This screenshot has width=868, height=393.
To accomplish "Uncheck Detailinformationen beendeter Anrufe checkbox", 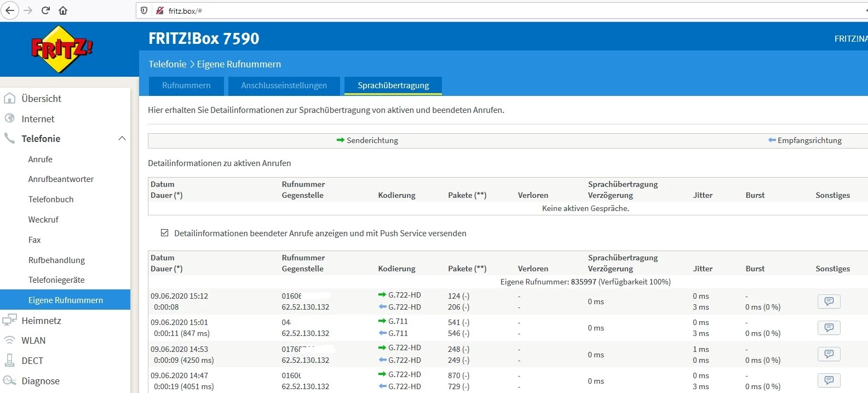I will (164, 233).
